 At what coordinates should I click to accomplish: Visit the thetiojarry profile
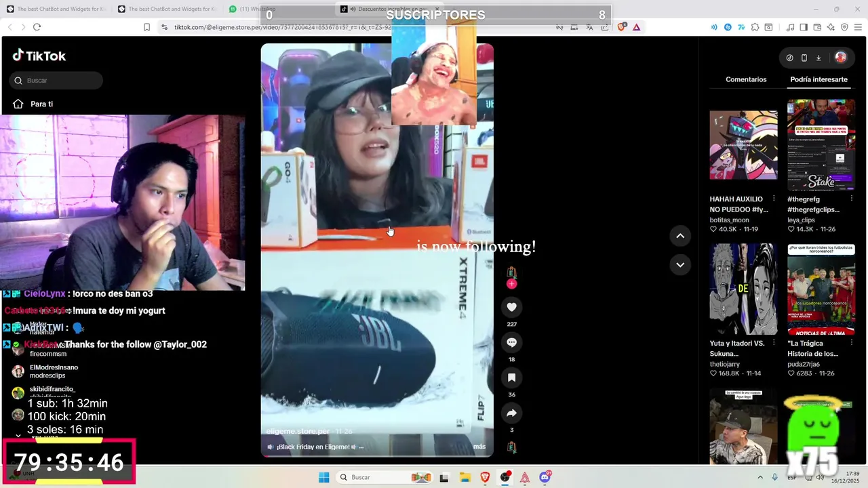pyautogui.click(x=725, y=364)
